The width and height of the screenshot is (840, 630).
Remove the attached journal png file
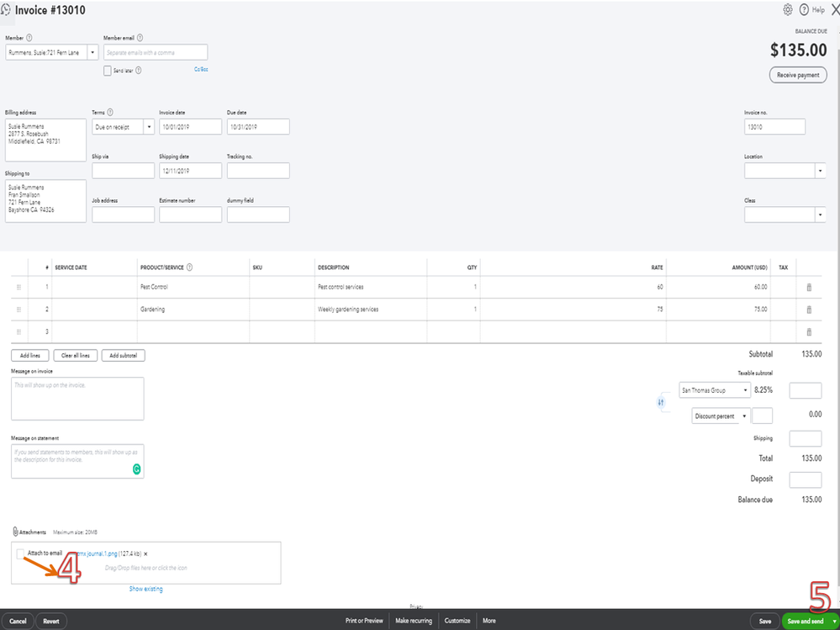click(x=145, y=554)
